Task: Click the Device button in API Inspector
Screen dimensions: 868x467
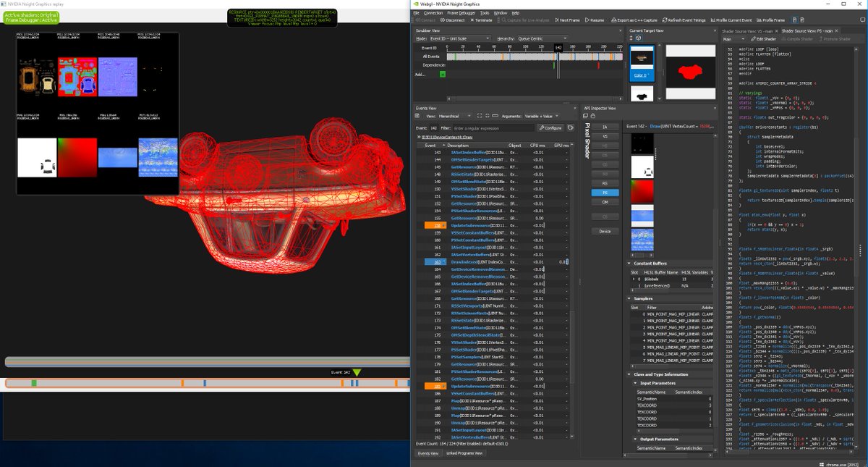Action: [x=605, y=231]
